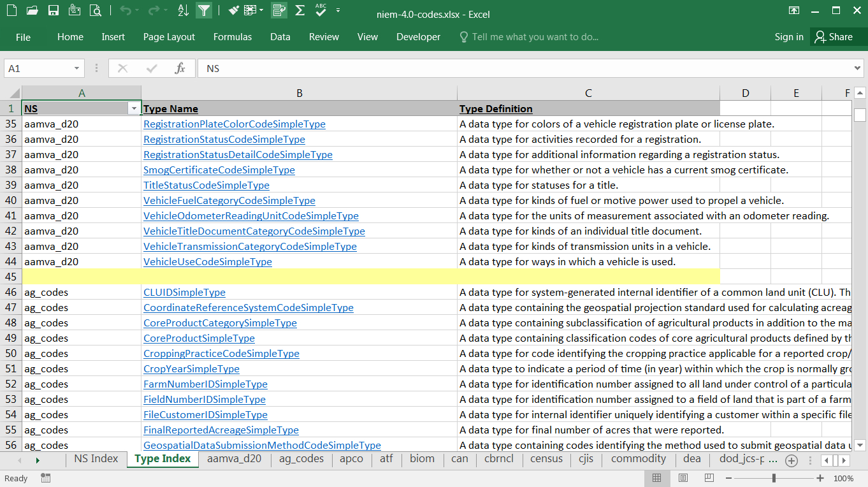Image resolution: width=868 pixels, height=487 pixels.
Task: Run the ABC spelling check icon
Action: click(321, 10)
